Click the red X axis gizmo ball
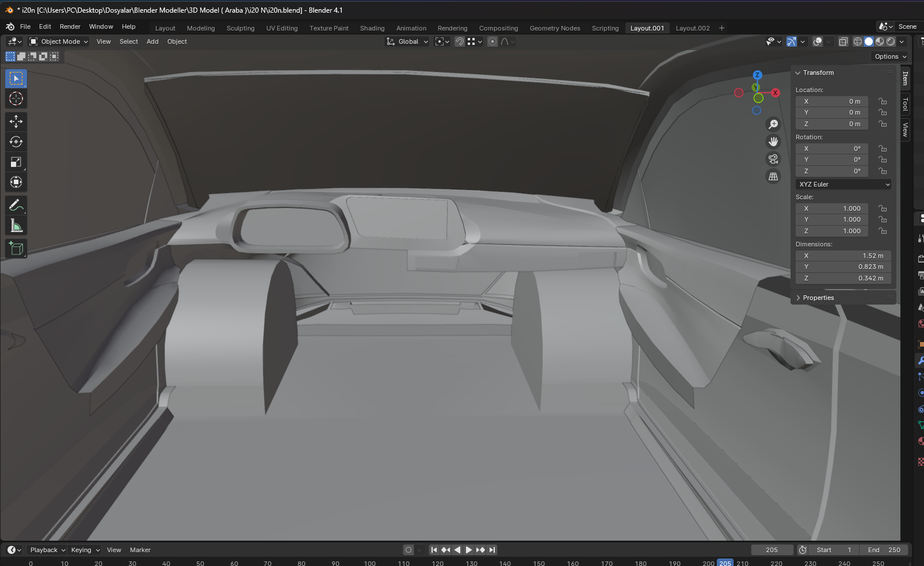 pos(776,93)
